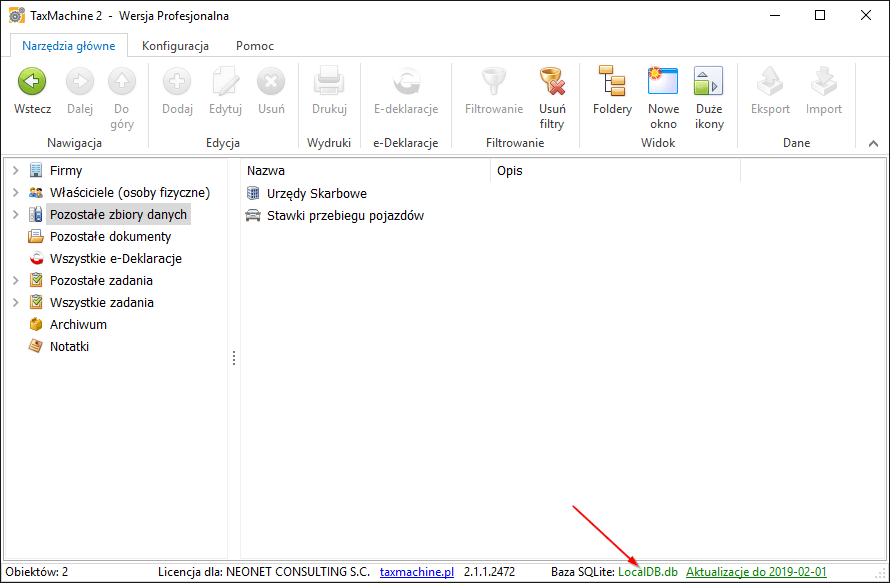Open the Archiwum tree node

[78, 324]
